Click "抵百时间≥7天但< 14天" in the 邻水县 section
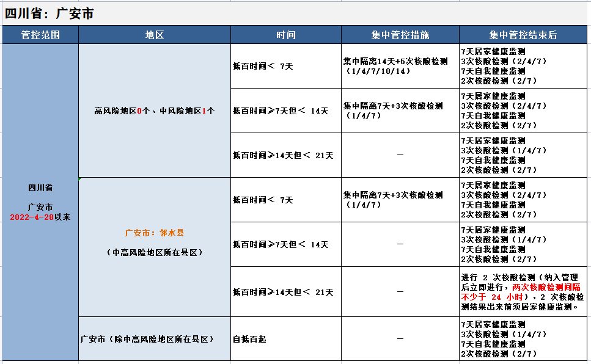Image resolution: width=591 pixels, height=364 pixels. (285, 244)
